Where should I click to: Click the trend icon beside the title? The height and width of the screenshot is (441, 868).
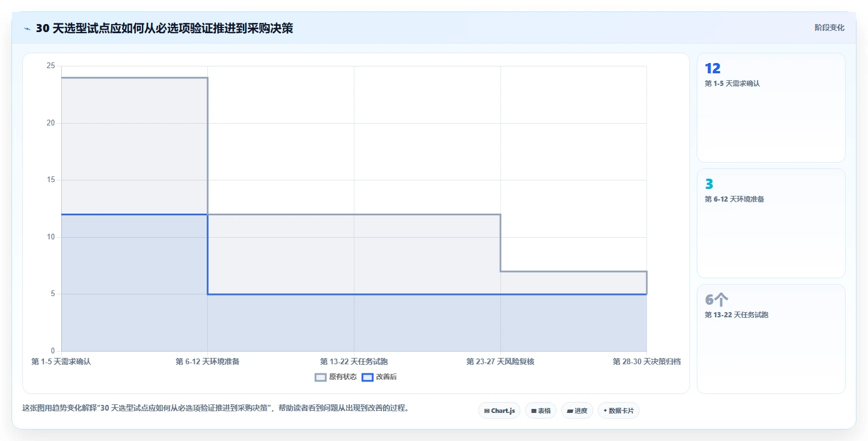pos(27,29)
